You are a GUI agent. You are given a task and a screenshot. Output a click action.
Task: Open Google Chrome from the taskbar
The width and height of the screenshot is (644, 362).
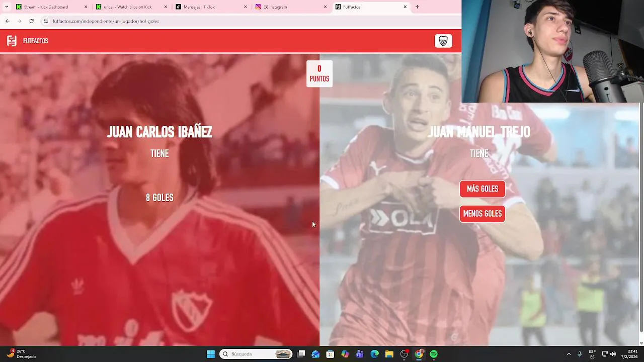(x=419, y=354)
